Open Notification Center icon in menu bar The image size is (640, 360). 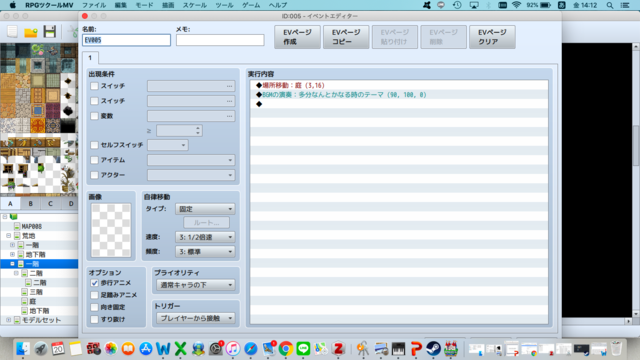point(625,5)
